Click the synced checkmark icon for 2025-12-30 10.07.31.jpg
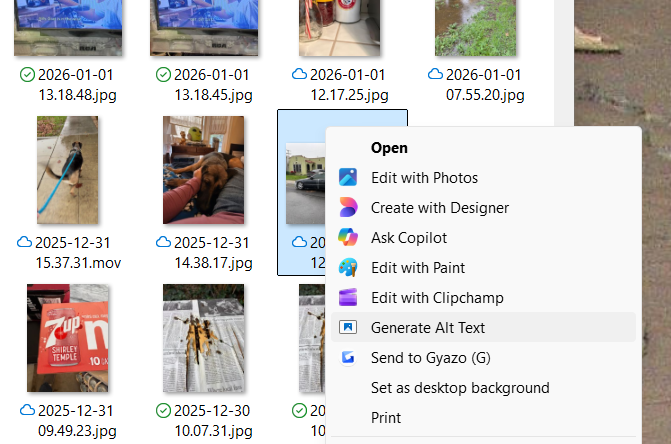This screenshot has width=671, height=444. (x=163, y=411)
